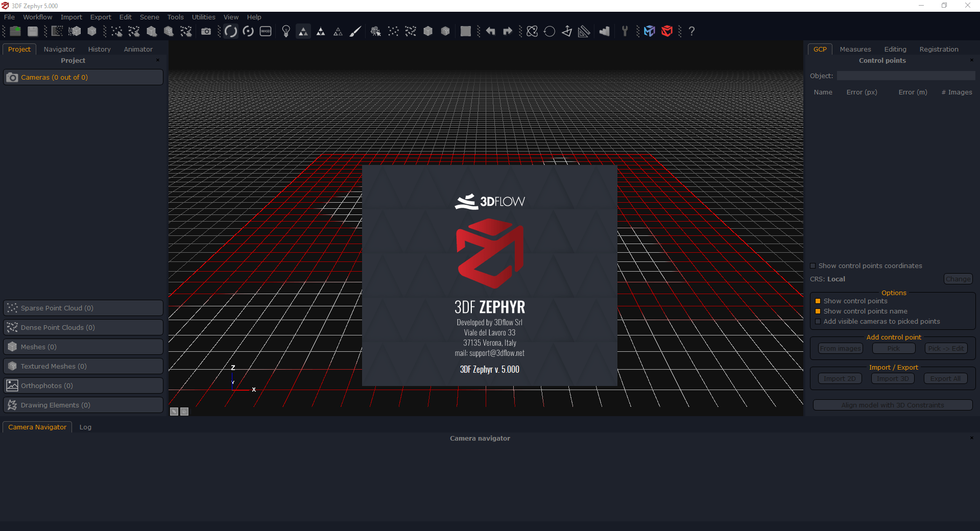The image size is (980, 531).
Task: Expand the Meshes (0) section
Action: click(83, 347)
